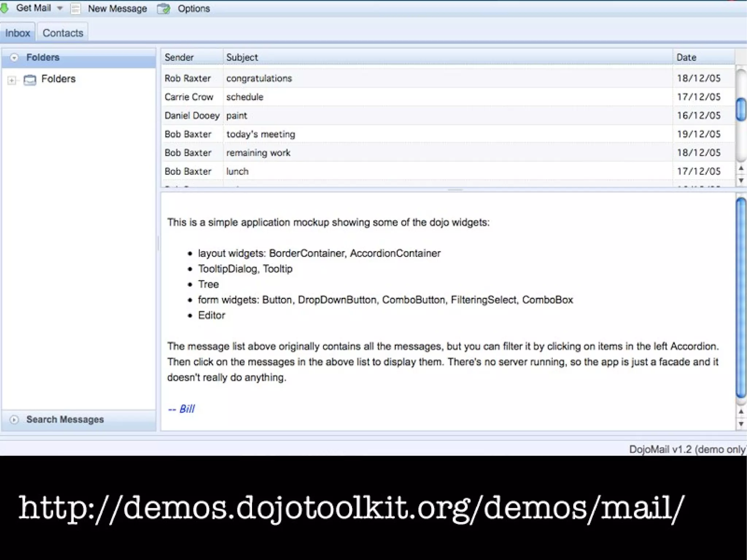Viewport: 747px width, 560px height.
Task: Click preview pane scroll down arrow
Action: (x=741, y=424)
